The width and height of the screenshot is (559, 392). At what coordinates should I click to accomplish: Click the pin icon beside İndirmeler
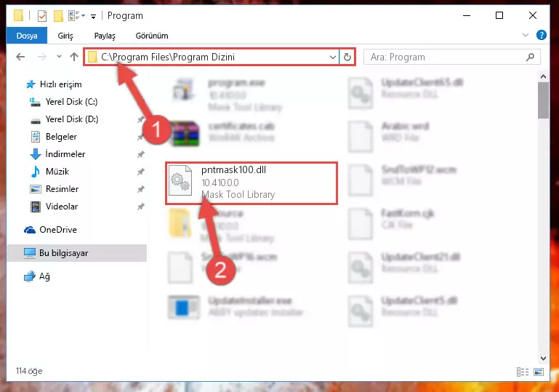[x=141, y=154]
